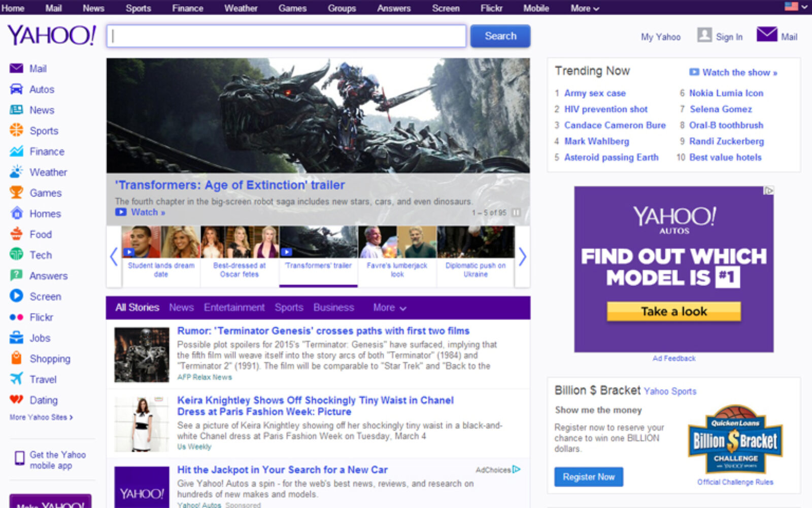The image size is (812, 508).
Task: Switch to the Entertainment stories tab
Action: coord(234,308)
